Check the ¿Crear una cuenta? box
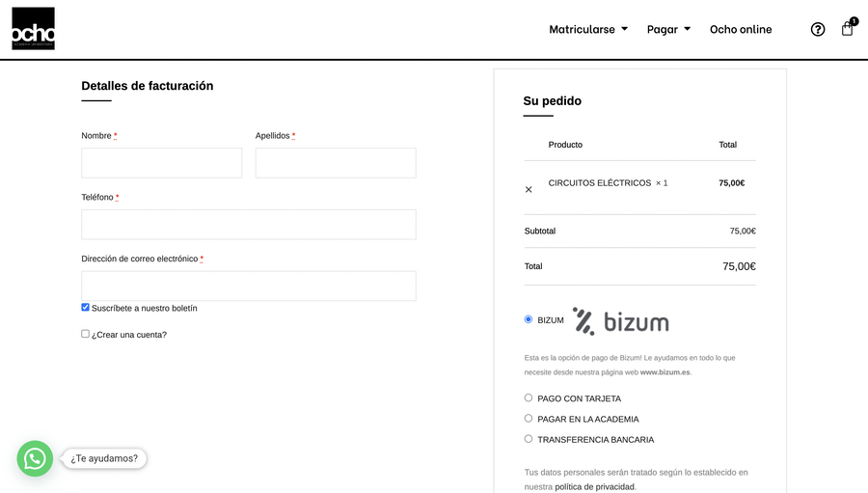Image resolution: width=868 pixels, height=493 pixels. click(86, 334)
